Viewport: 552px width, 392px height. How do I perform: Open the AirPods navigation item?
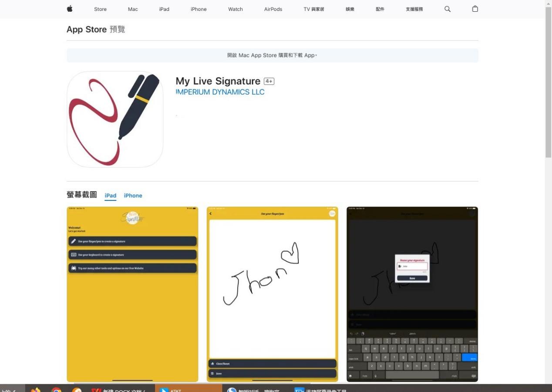tap(273, 9)
